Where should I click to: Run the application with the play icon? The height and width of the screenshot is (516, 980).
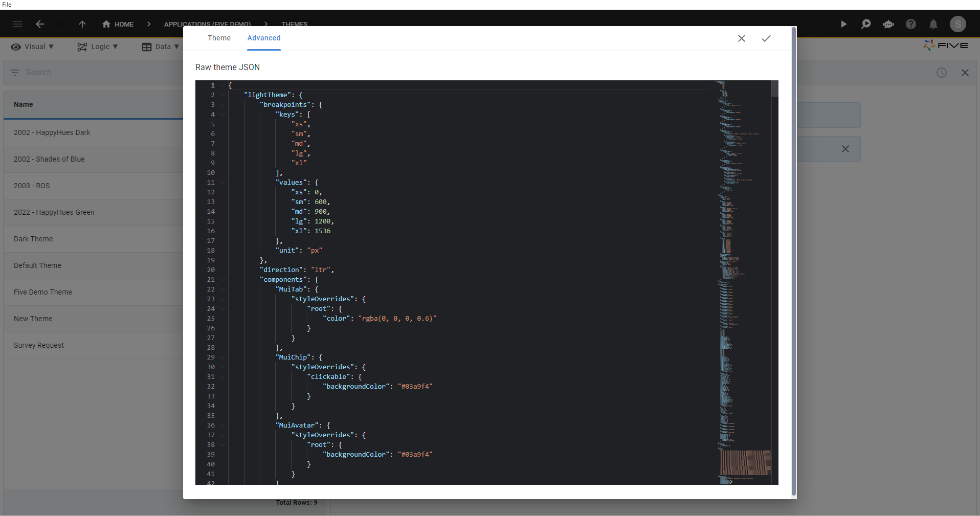click(843, 24)
